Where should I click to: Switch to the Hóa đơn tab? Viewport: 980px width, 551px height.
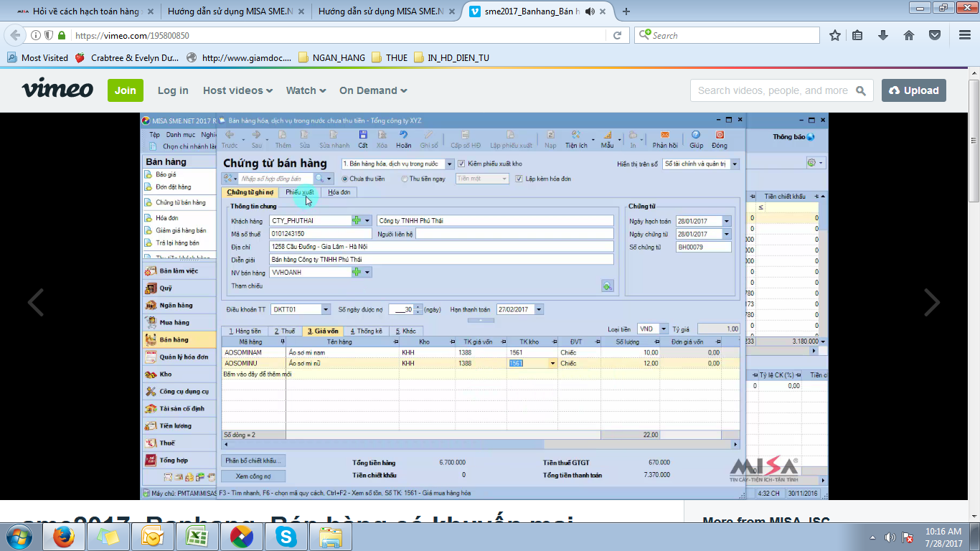[339, 192]
